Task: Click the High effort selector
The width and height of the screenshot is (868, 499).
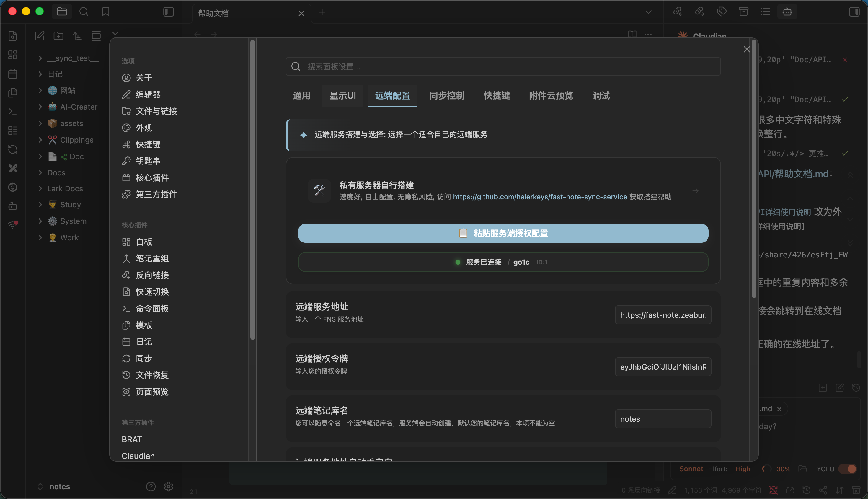Action: tap(743, 469)
